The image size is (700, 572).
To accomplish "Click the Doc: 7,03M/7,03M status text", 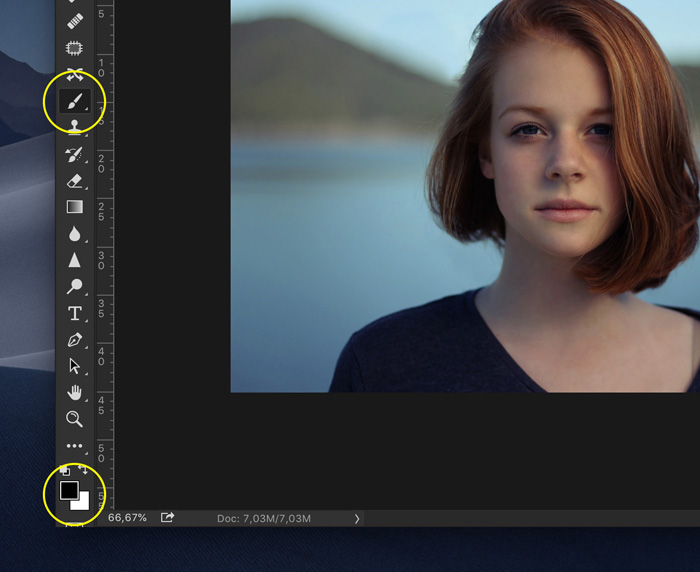I will (x=264, y=518).
